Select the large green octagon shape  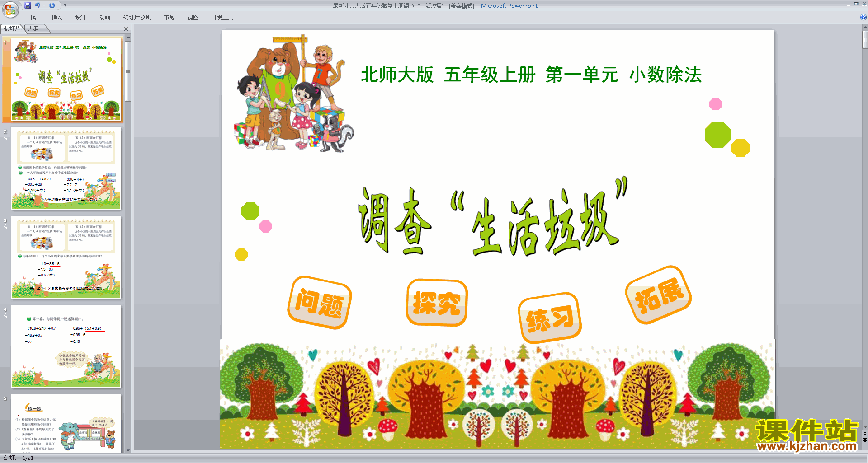(x=717, y=135)
